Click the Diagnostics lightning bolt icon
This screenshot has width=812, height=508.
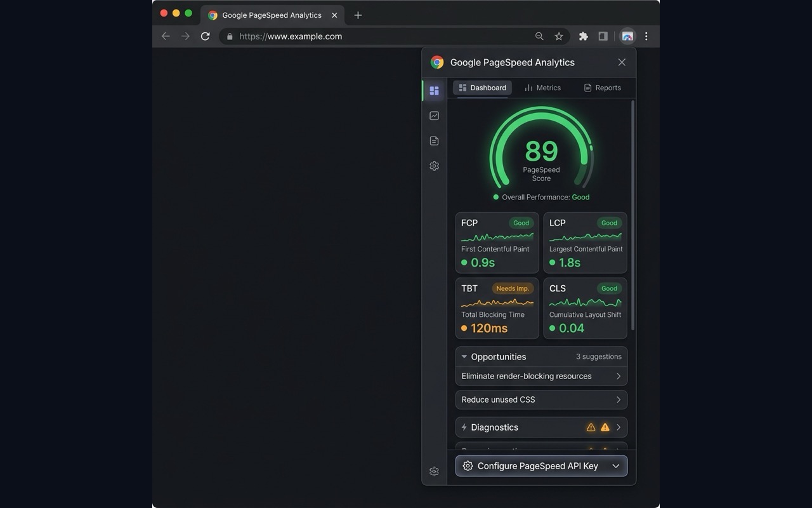(x=464, y=427)
